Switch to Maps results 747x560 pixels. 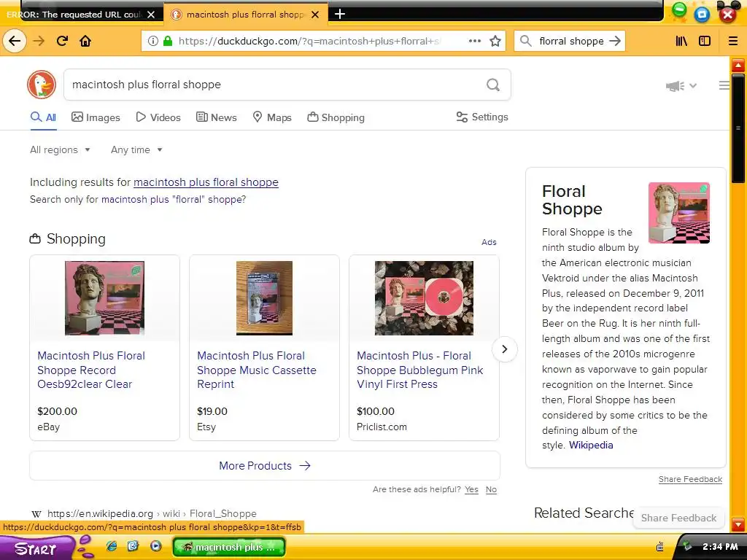272,117
